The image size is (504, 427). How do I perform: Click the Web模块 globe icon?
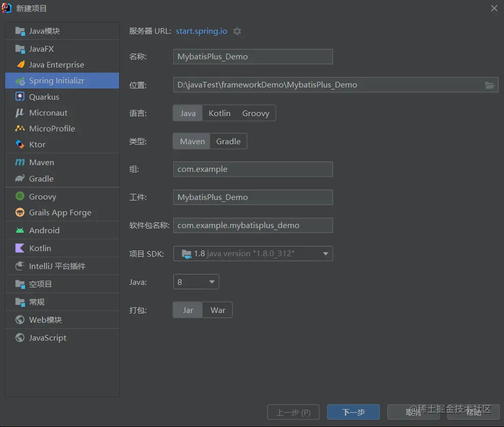20,320
